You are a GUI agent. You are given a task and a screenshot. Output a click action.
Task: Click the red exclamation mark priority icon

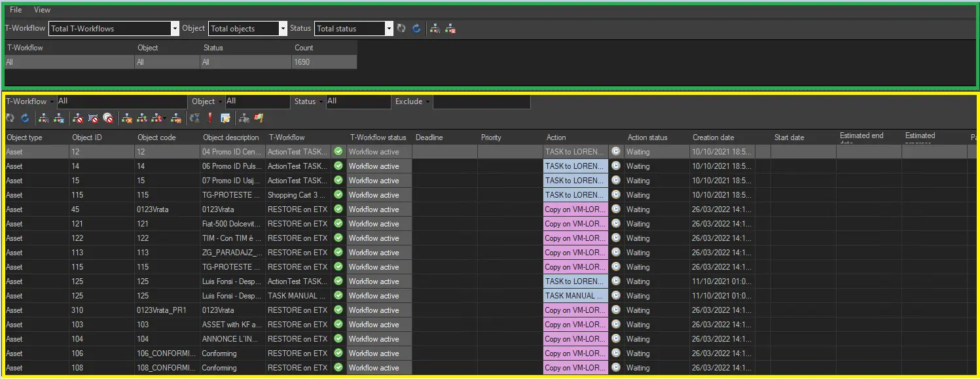(210, 118)
